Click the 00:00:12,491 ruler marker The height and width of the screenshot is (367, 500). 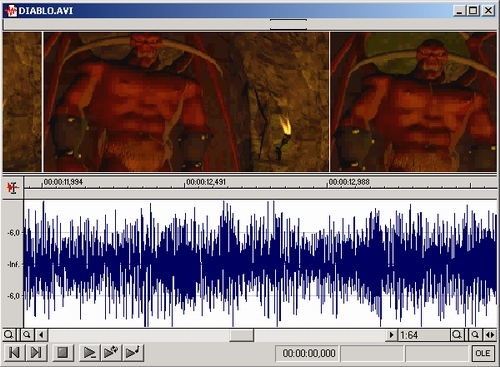coord(206,182)
